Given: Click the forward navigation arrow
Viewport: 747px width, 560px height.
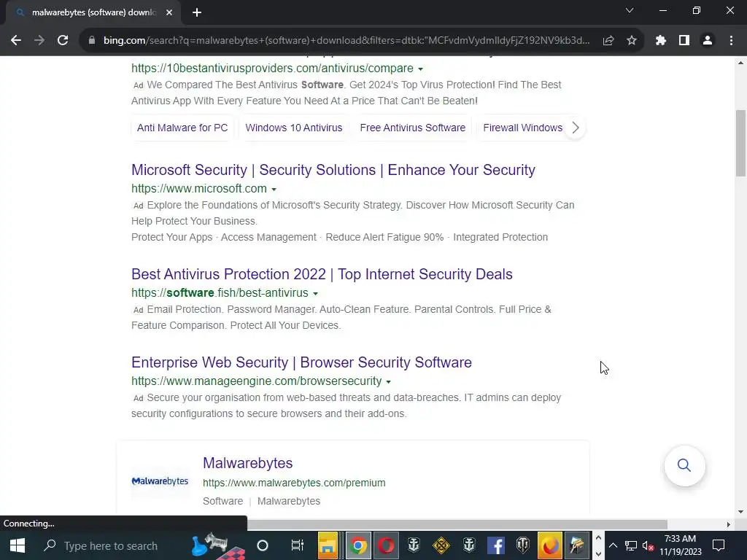Looking at the screenshot, I should coord(39,41).
